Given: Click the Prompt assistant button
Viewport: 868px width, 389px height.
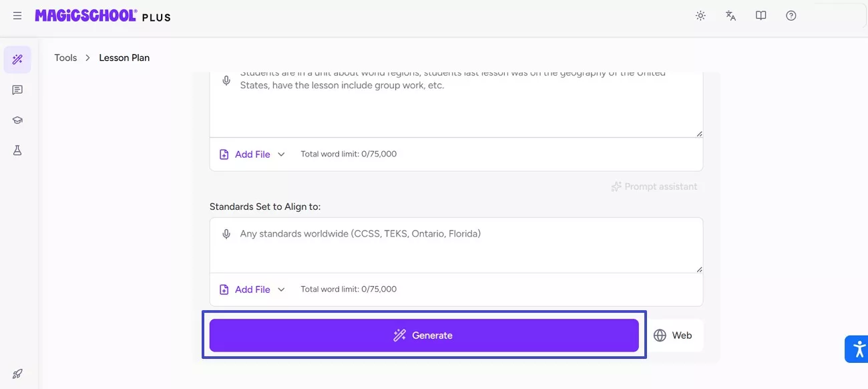Looking at the screenshot, I should (x=654, y=186).
